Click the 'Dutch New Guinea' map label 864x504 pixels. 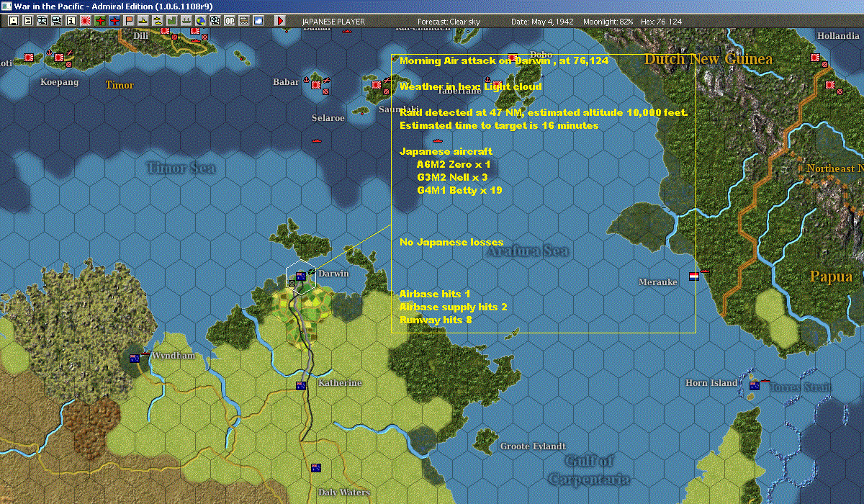pos(708,59)
